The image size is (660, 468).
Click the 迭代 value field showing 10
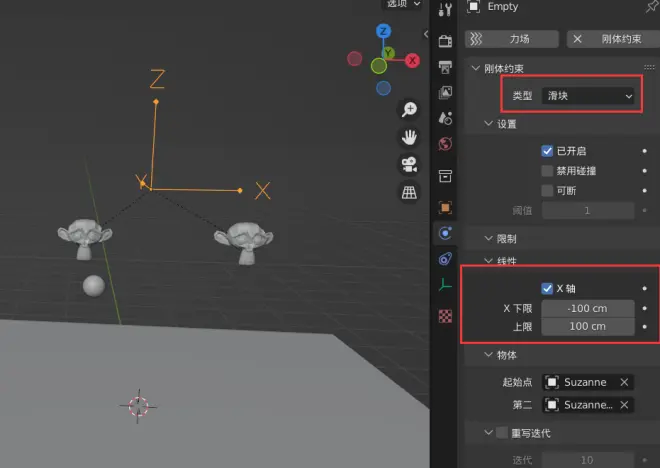(588, 460)
